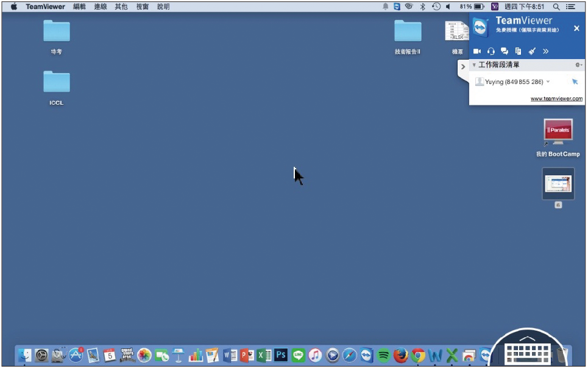Screen dimensions: 588x369
Task: Open the 工作階段清單 gear options
Action: tap(578, 65)
